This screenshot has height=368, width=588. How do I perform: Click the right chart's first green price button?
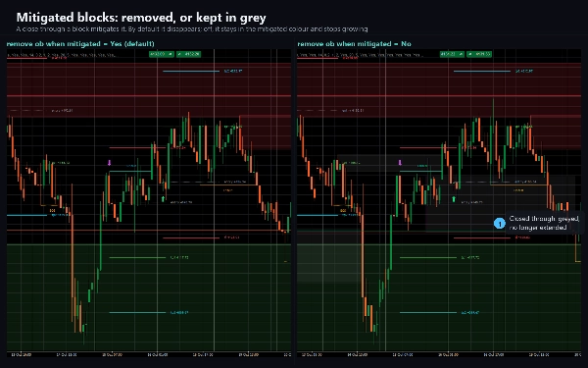pyautogui.click(x=452, y=54)
